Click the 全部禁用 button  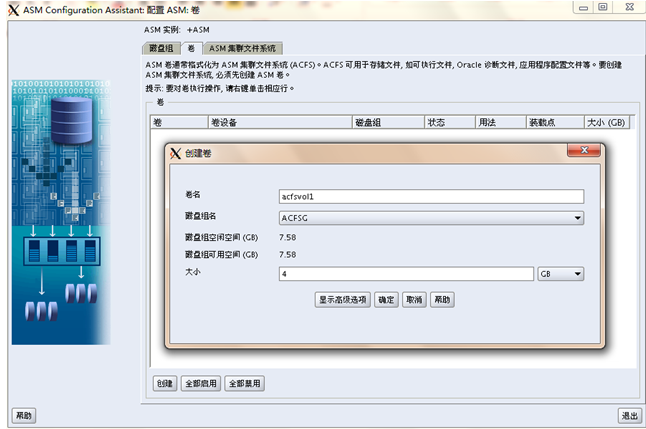click(245, 383)
